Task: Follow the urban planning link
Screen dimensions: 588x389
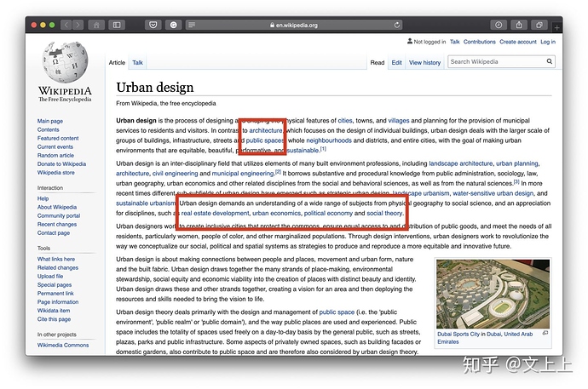Action: pyautogui.click(x=517, y=163)
